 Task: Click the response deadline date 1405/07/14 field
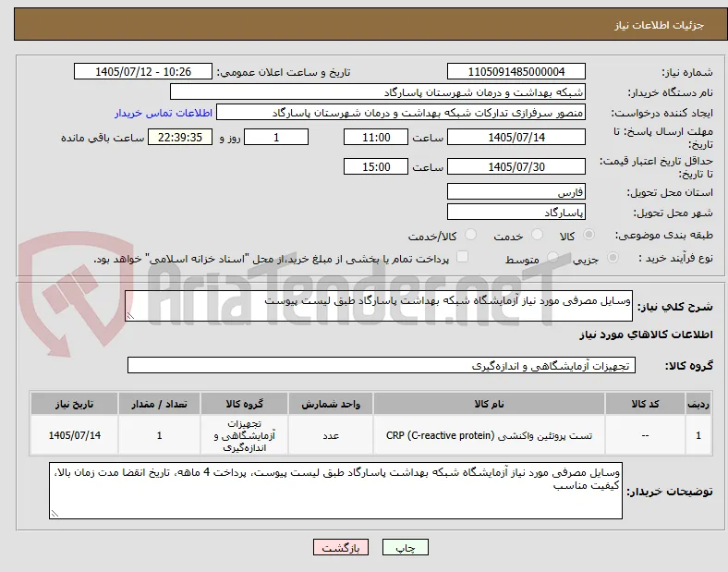click(x=516, y=137)
